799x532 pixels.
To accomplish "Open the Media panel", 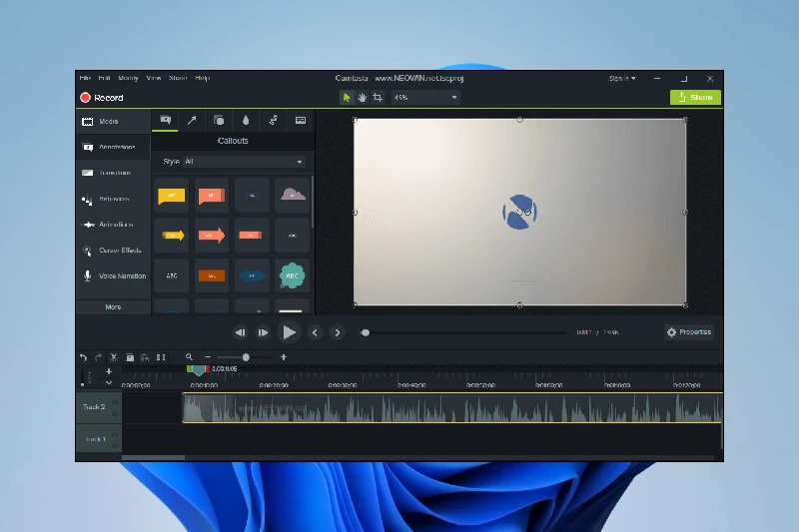I will point(113,122).
